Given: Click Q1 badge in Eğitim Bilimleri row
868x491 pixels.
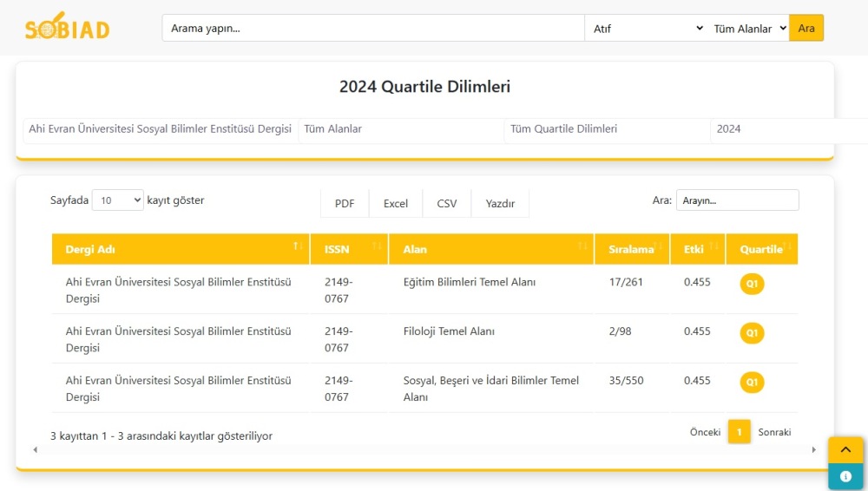Looking at the screenshot, I should click(x=752, y=284).
